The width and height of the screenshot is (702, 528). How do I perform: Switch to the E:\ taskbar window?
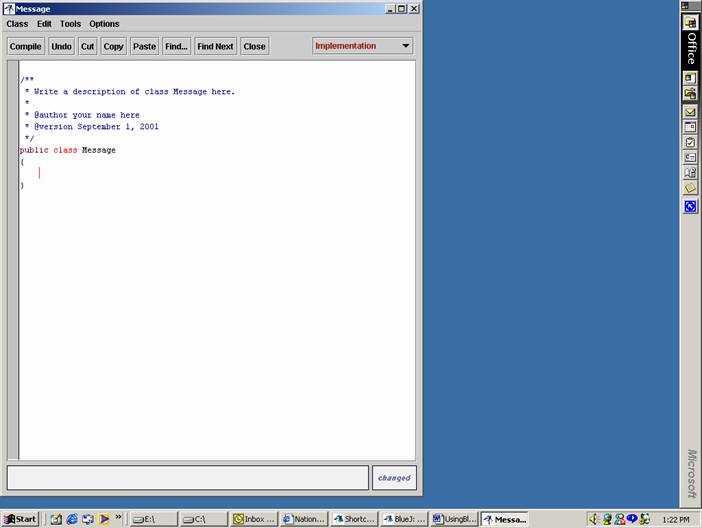tap(153, 519)
